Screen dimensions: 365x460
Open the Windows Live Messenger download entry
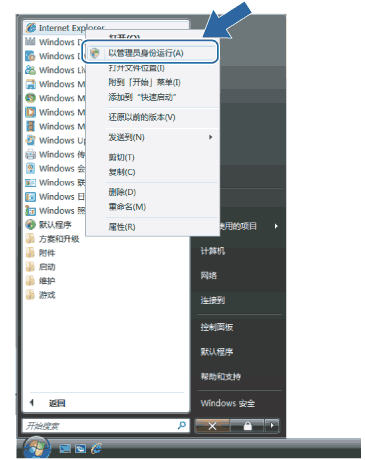click(55, 70)
